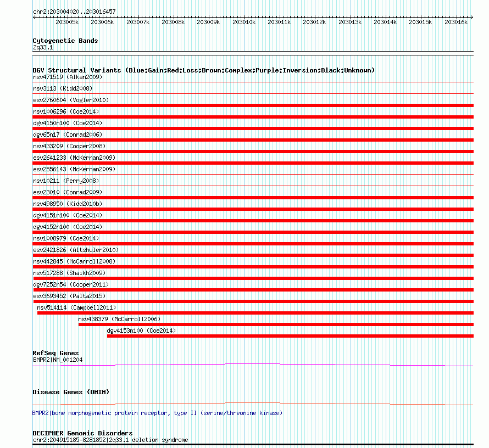489x448 pixels.
Task: Click the chr2:203004020..203016457 coordinate label
Action: coord(74,12)
